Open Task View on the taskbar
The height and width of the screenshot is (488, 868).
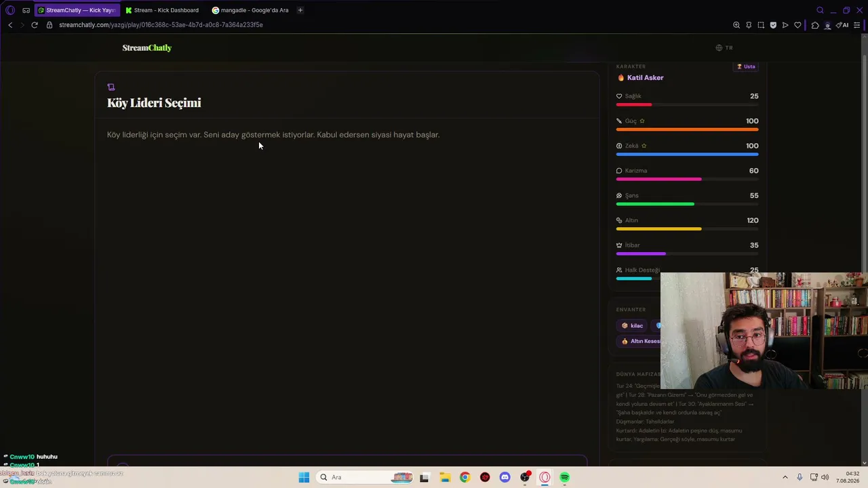pyautogui.click(x=425, y=477)
